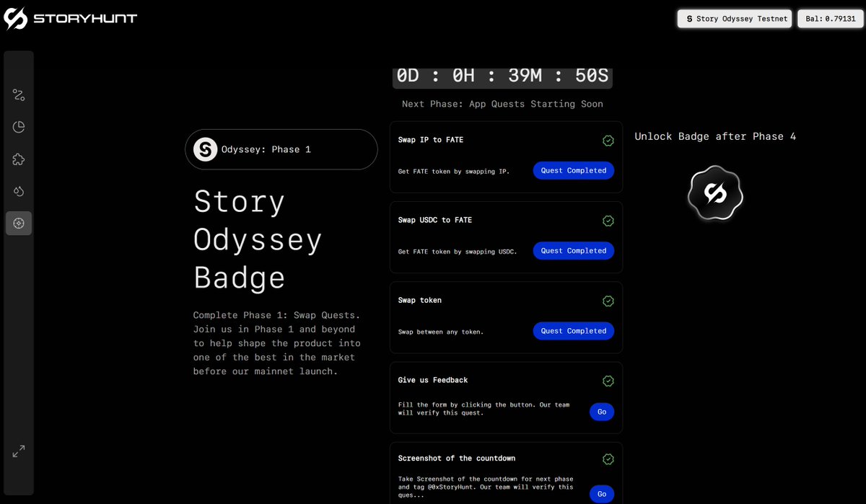Click the countdown timer 0D : 0H : 39M : 50S
The width and height of the screenshot is (866, 504).
(x=502, y=76)
